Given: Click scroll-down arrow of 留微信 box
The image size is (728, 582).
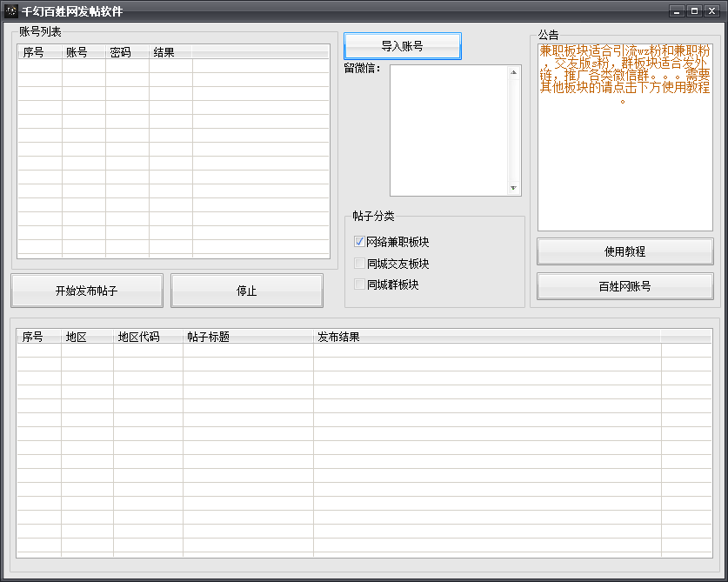Looking at the screenshot, I should click(513, 189).
